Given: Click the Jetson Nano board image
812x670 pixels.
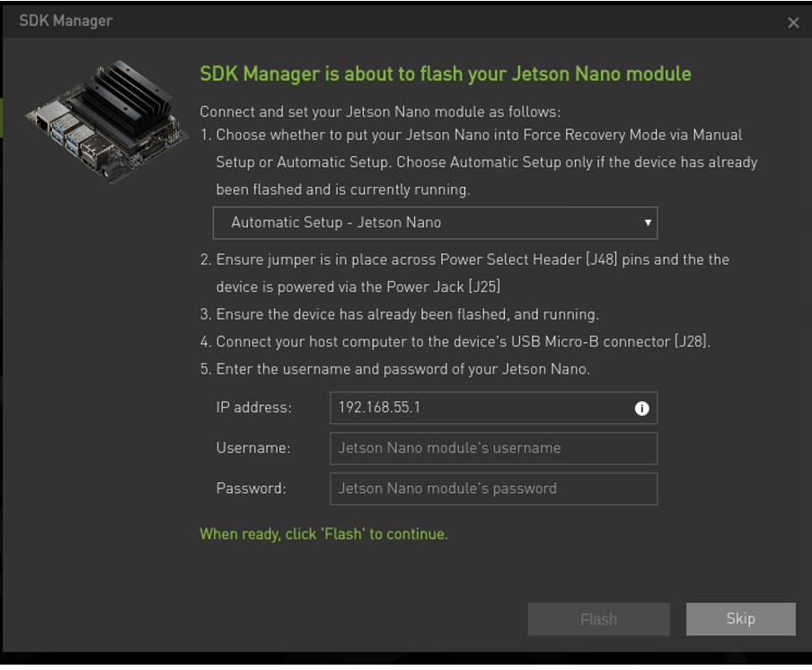Looking at the screenshot, I should click(107, 121).
